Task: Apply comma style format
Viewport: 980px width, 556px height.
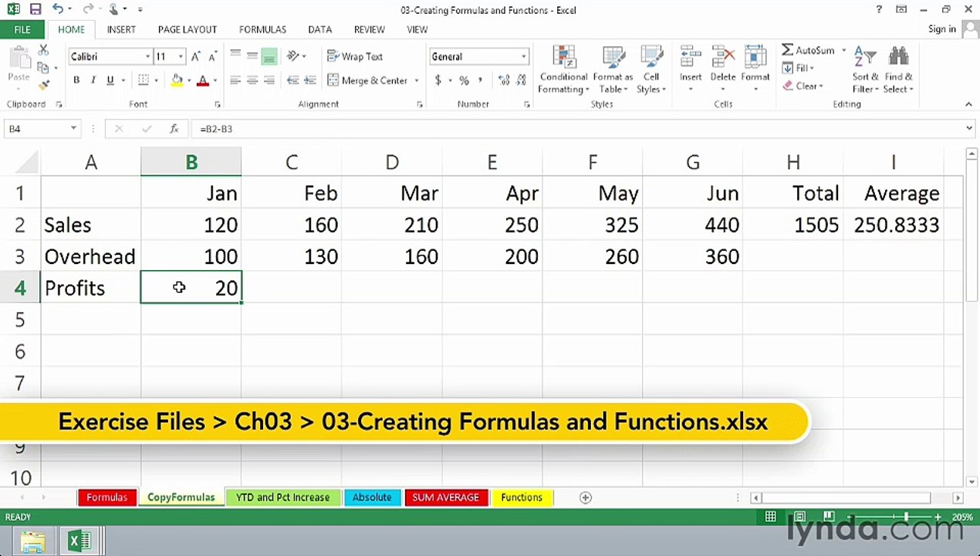Action: [481, 80]
